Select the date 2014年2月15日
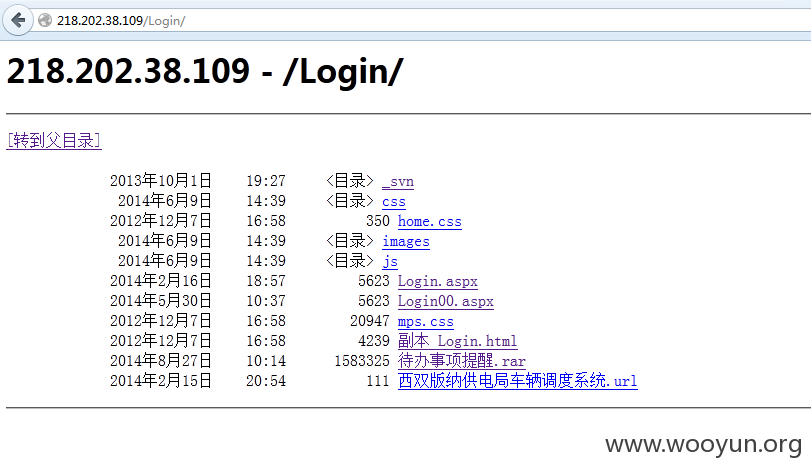Viewport: 811px width, 473px height. click(x=161, y=381)
